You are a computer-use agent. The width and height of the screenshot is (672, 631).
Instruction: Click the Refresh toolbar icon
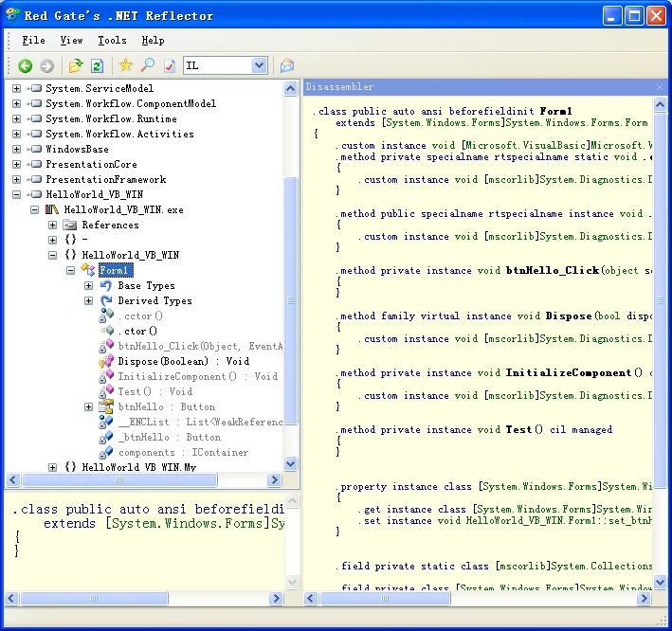[98, 66]
